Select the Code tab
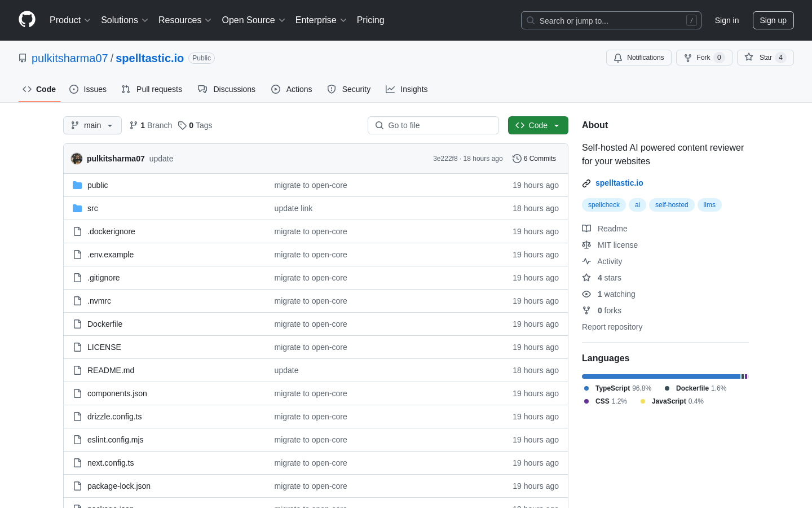 (x=39, y=89)
